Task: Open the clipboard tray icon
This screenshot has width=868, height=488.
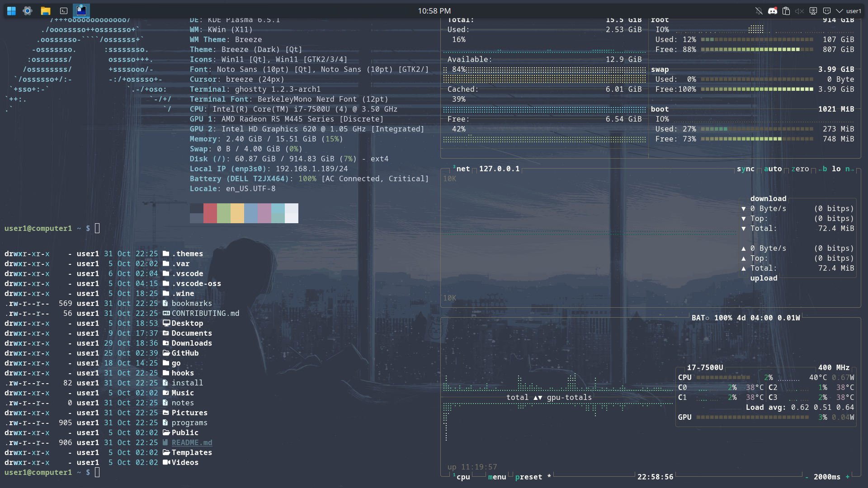Action: click(x=786, y=11)
